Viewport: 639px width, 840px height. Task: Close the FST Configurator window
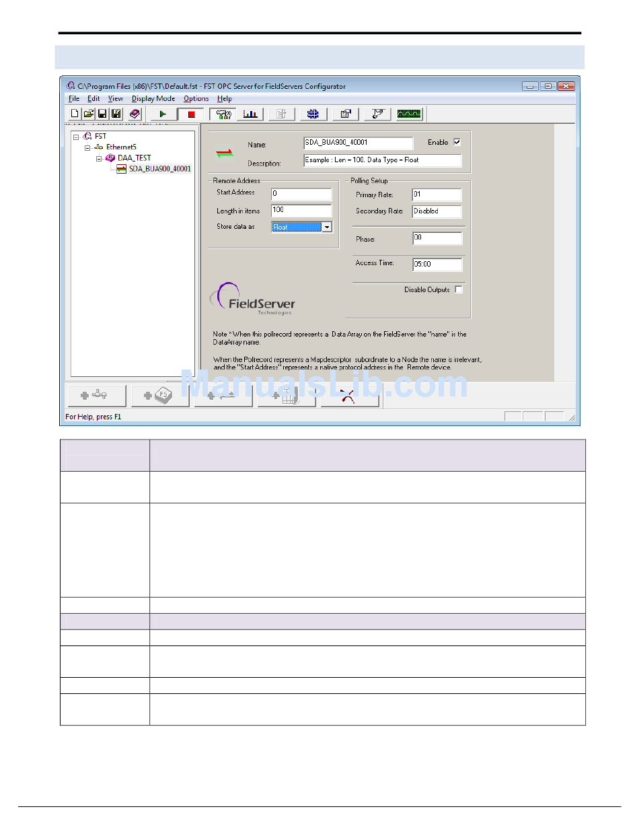566,86
